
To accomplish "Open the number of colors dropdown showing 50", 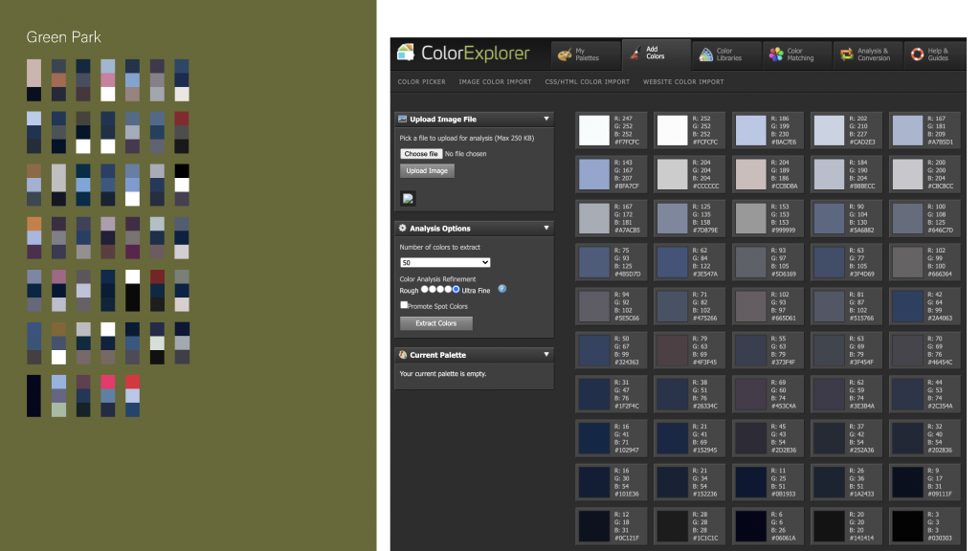I will (x=445, y=262).
